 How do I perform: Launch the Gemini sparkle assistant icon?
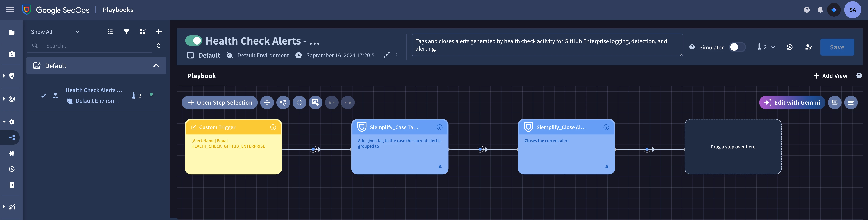834,10
